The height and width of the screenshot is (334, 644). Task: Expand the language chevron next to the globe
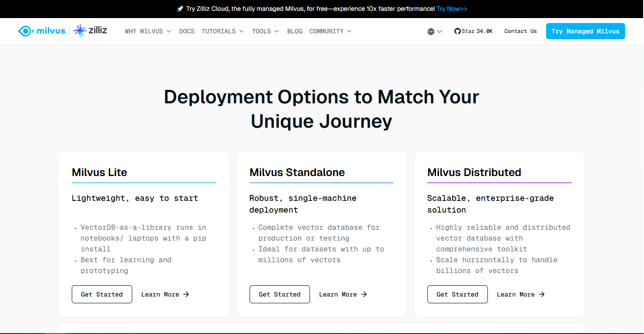(440, 32)
